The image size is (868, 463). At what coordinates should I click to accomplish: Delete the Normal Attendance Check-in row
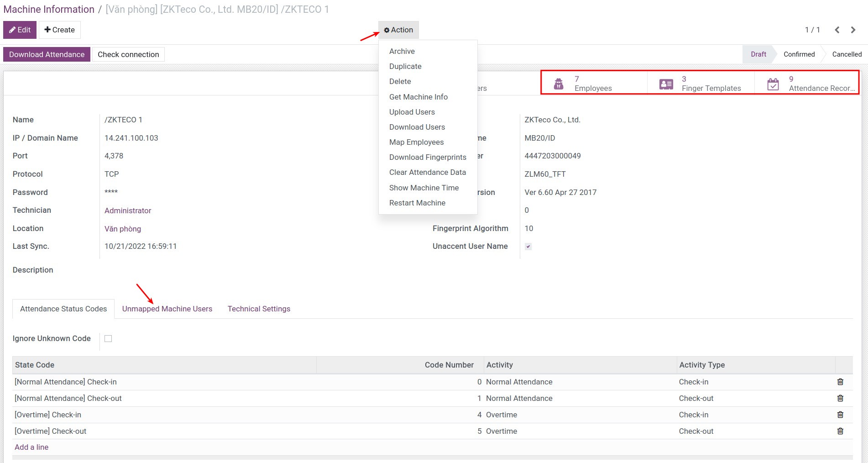[x=840, y=382]
